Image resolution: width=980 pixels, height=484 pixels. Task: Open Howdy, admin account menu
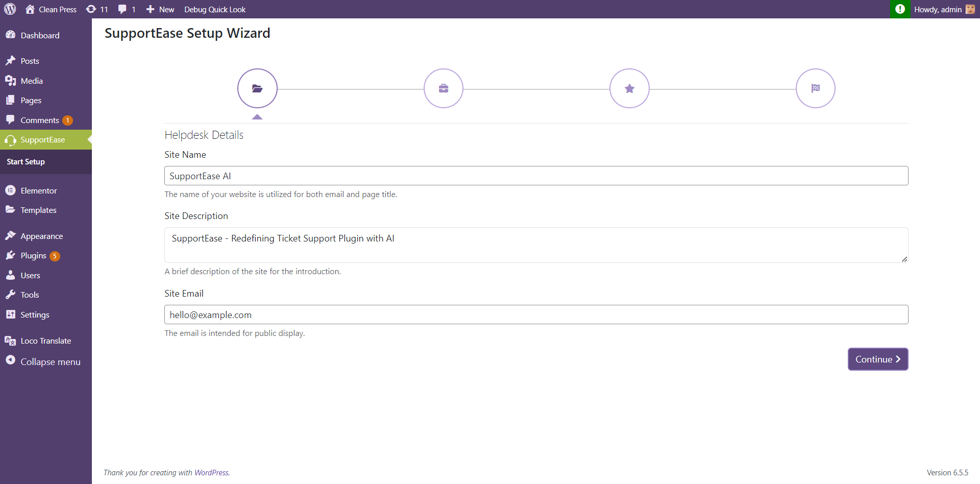click(944, 9)
